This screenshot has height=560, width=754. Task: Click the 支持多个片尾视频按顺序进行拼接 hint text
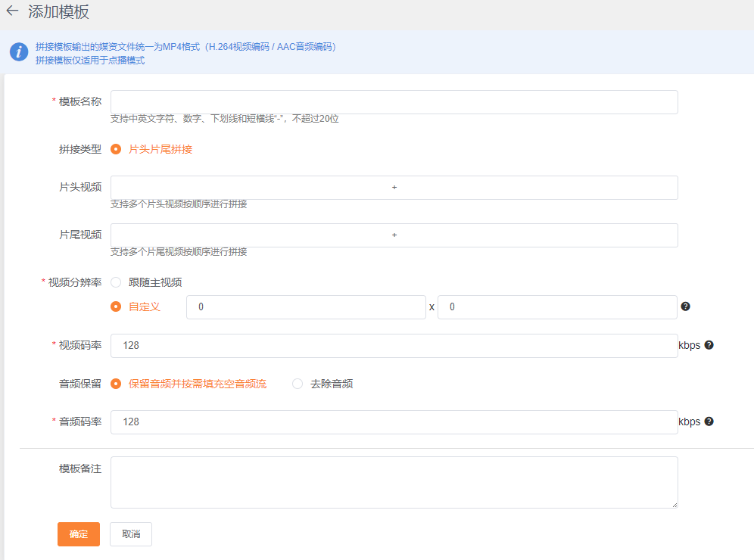click(179, 252)
